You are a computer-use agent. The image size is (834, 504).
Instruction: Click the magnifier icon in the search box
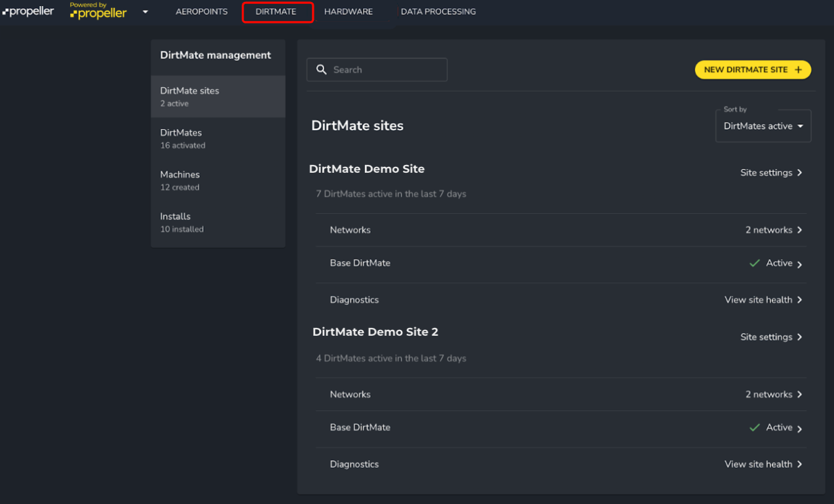pos(321,69)
